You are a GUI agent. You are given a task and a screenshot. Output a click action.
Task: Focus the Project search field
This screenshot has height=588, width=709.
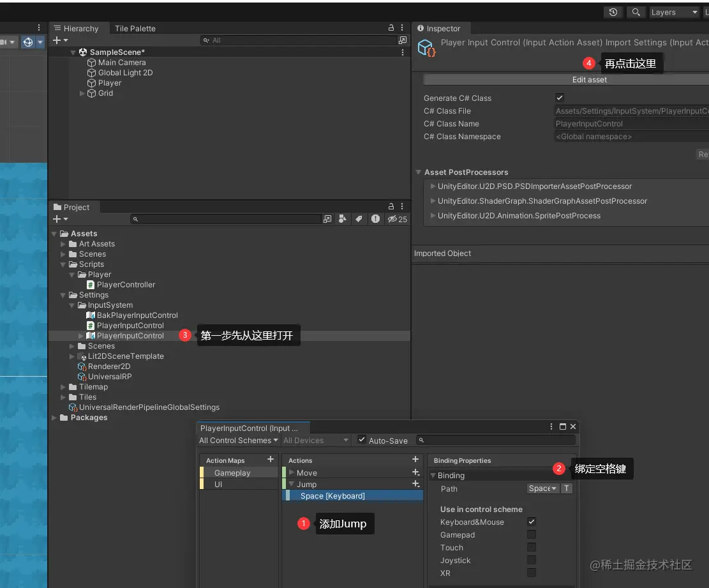[226, 219]
